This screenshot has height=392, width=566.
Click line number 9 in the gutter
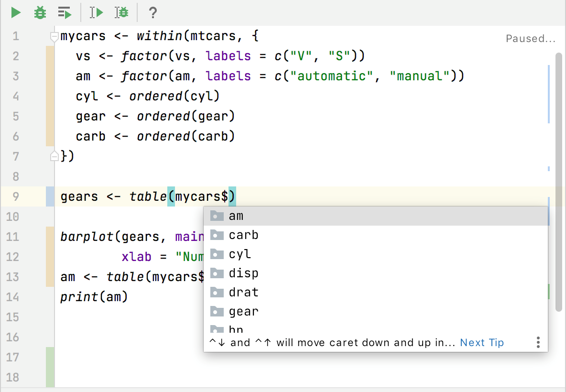[x=15, y=196]
